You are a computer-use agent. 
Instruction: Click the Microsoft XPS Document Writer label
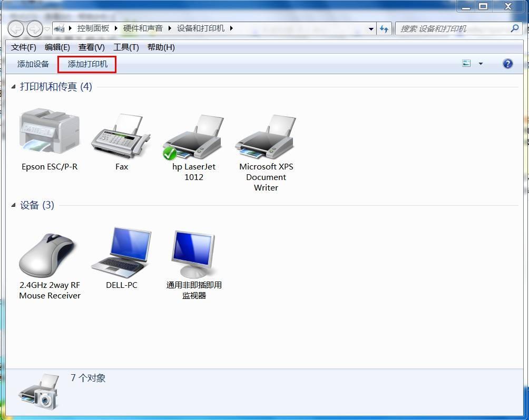point(266,177)
